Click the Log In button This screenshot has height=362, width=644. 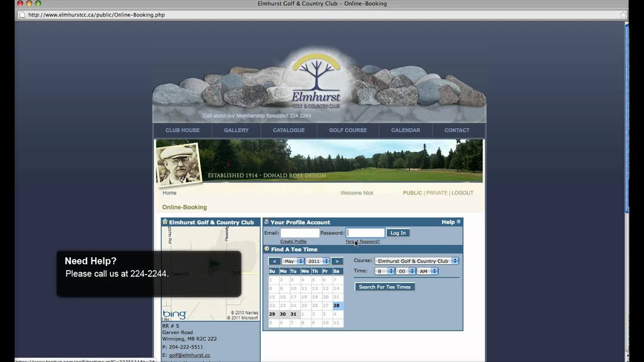coord(398,233)
